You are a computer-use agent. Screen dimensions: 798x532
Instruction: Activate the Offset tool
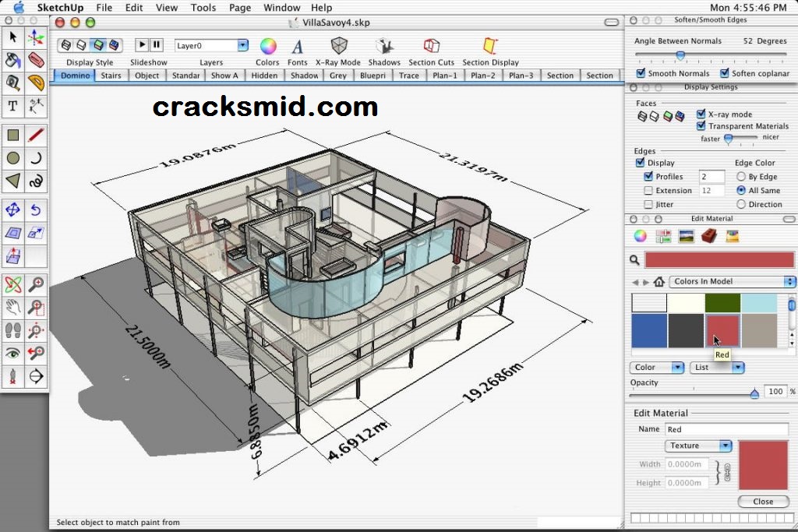[x=13, y=233]
